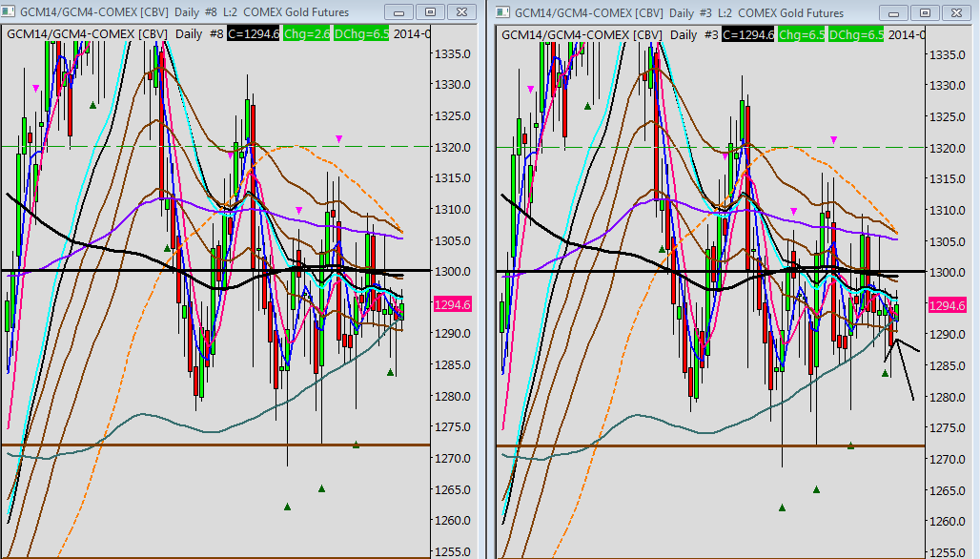Click the DChg=6.5 label in right chart
Screen dimensions: 980x559
coord(856,34)
